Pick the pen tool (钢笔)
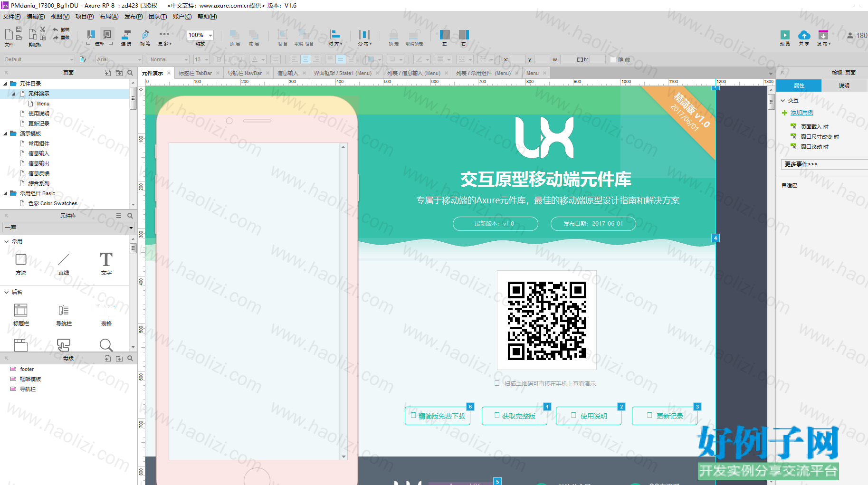The width and height of the screenshot is (868, 485). coord(145,34)
